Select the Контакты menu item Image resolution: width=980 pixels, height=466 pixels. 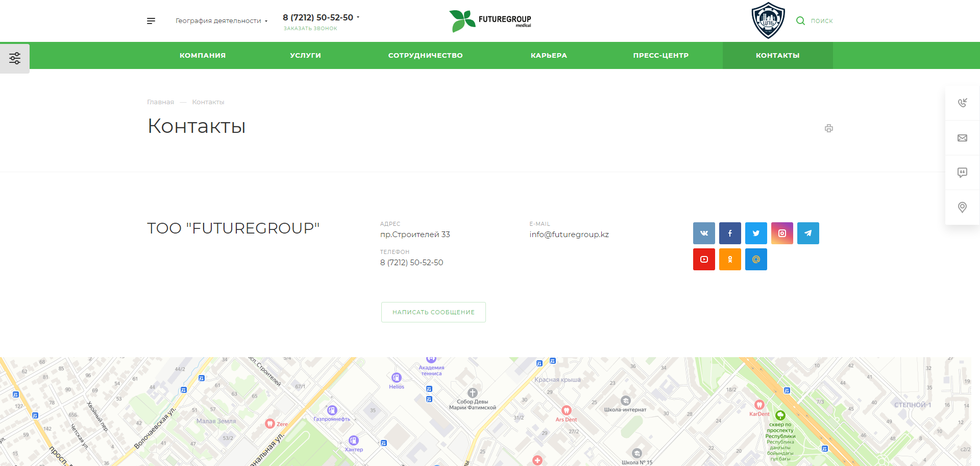point(777,55)
